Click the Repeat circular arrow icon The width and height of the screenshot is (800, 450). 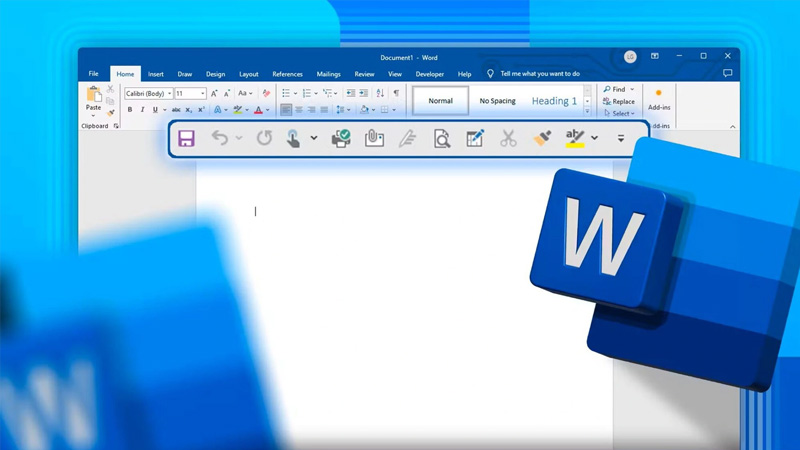click(264, 138)
